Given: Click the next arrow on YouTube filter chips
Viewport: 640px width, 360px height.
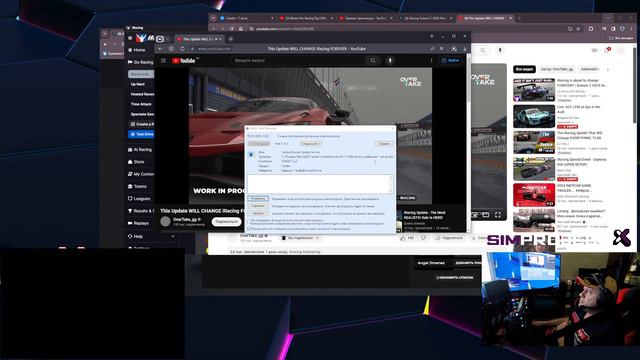Looking at the screenshot, I should (608, 70).
